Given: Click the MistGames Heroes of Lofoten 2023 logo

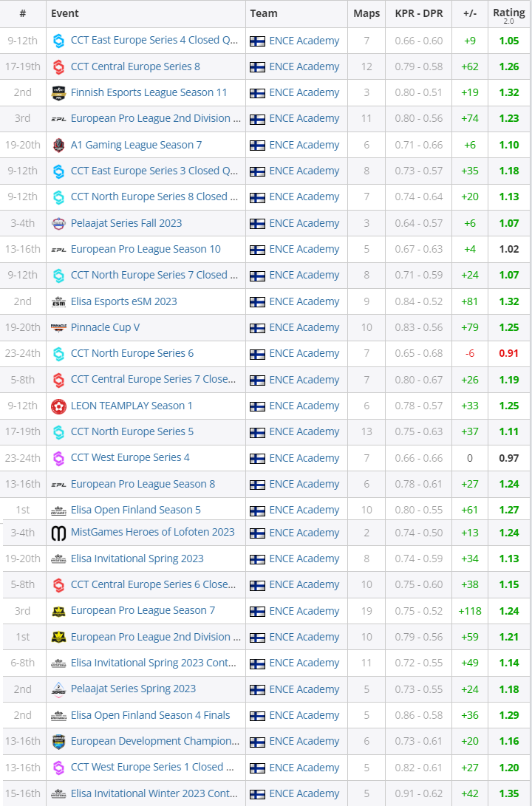Looking at the screenshot, I should pyautogui.click(x=58, y=533).
